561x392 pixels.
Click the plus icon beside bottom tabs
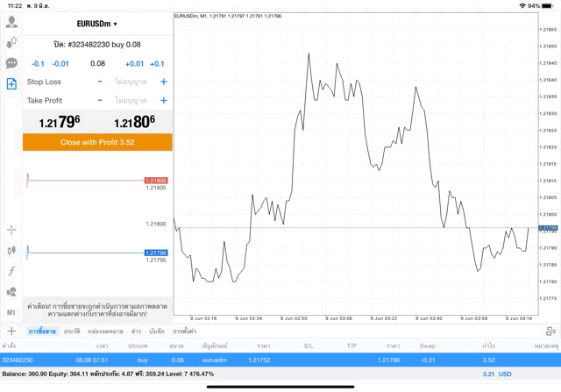[x=11, y=331]
